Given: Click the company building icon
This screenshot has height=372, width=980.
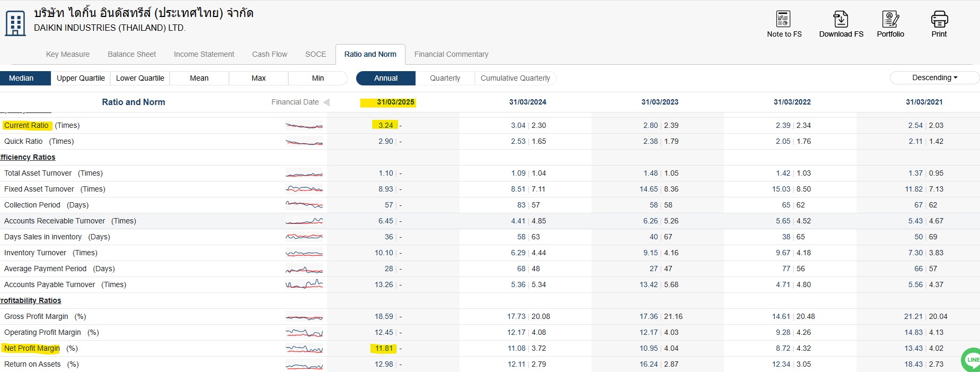Looking at the screenshot, I should tap(15, 23).
